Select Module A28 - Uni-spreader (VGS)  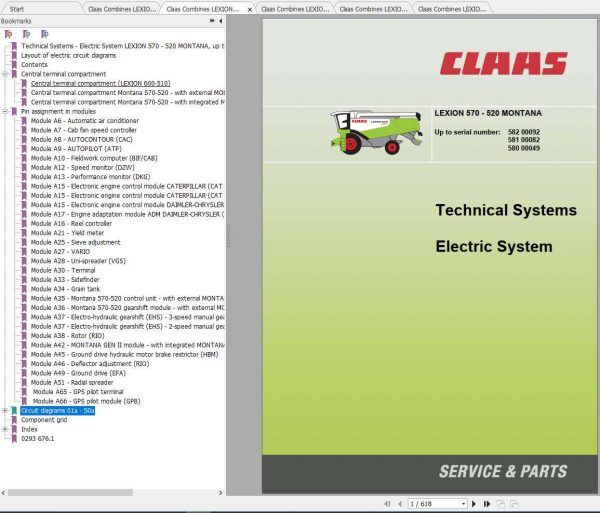[x=78, y=261]
